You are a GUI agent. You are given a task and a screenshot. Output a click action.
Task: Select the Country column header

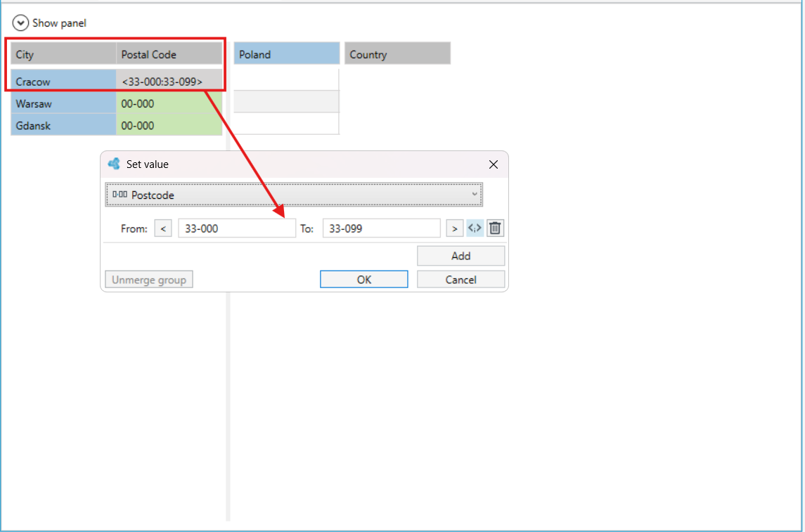[x=397, y=54]
